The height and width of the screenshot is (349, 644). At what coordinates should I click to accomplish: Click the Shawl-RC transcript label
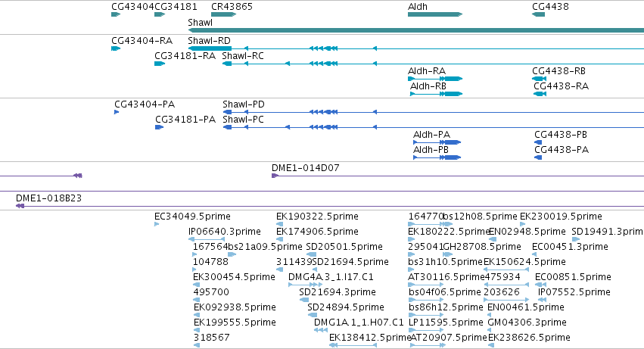pyautogui.click(x=243, y=56)
